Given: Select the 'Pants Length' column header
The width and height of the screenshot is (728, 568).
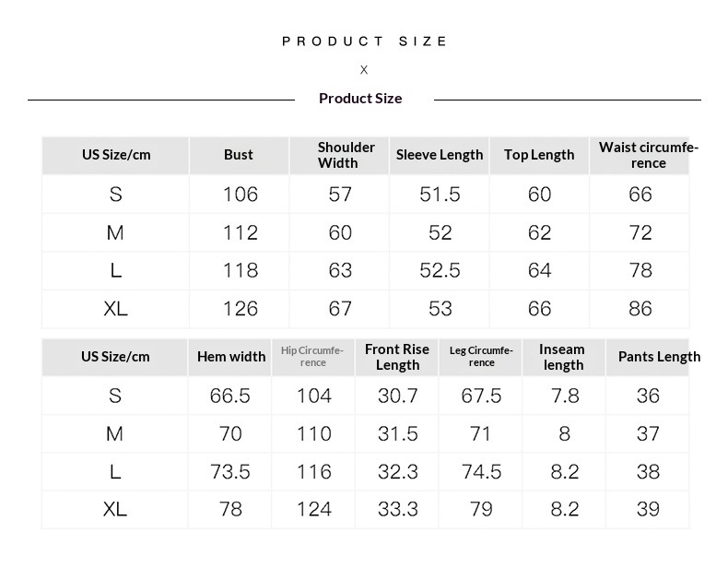Looking at the screenshot, I should 658,357.
